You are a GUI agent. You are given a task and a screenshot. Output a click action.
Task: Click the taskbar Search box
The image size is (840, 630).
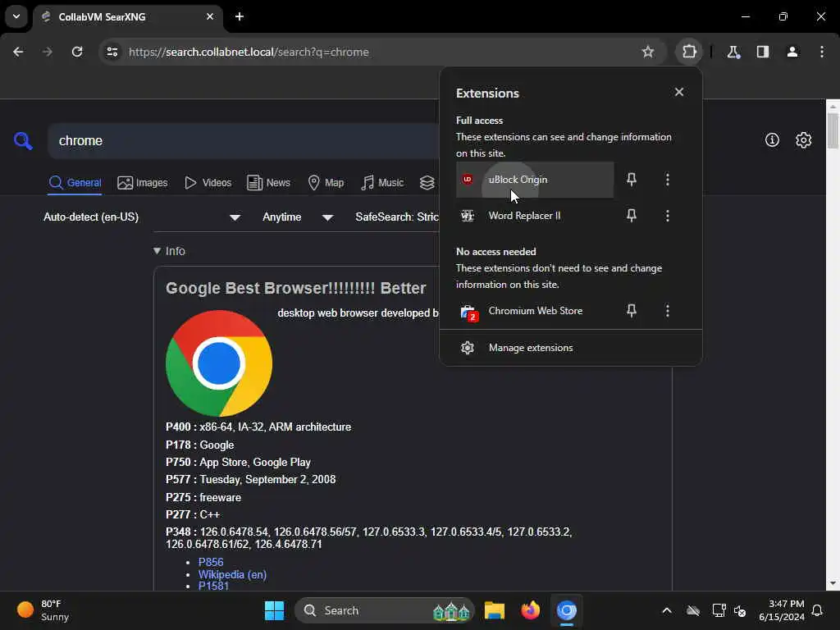[x=385, y=610]
